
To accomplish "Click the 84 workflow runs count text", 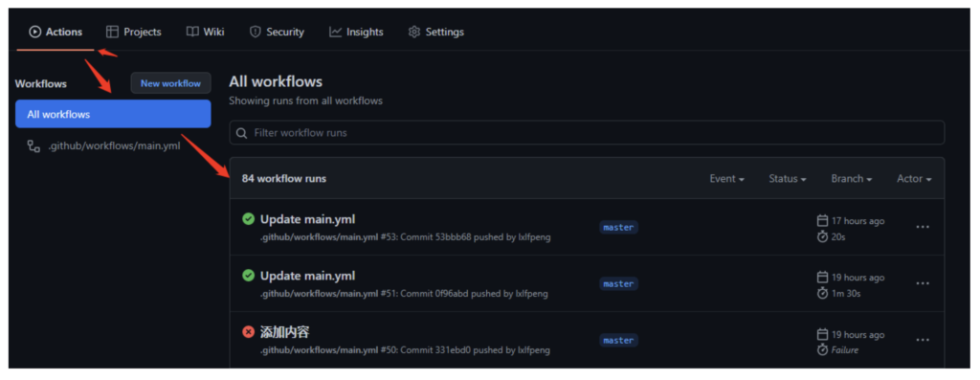I will [284, 179].
